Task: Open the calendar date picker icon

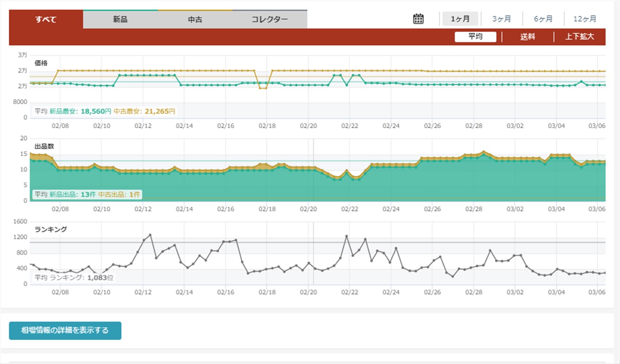Action: tap(418, 19)
